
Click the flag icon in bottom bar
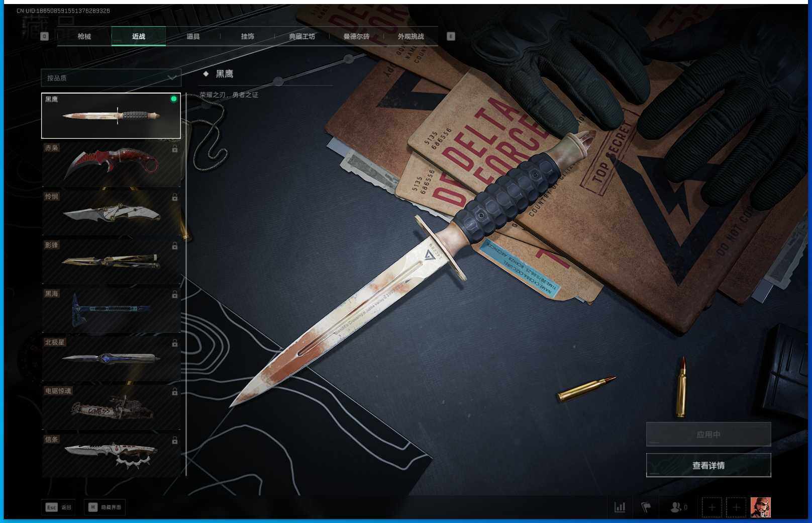click(x=646, y=507)
